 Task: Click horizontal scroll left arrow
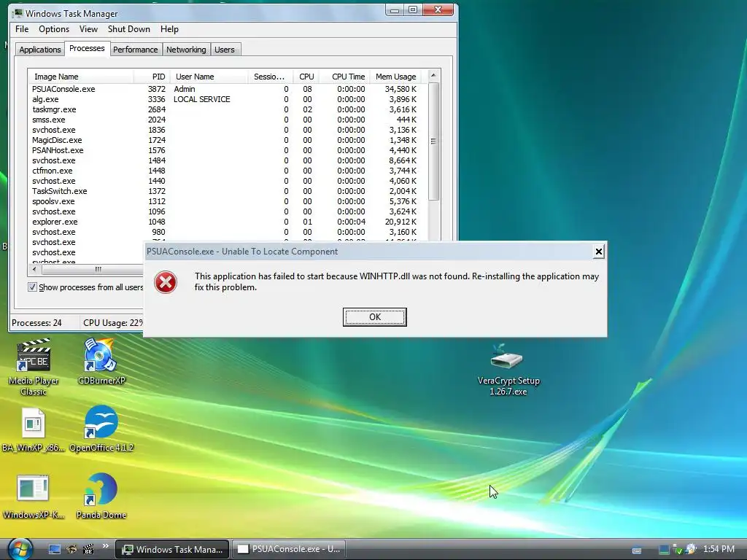click(34, 269)
